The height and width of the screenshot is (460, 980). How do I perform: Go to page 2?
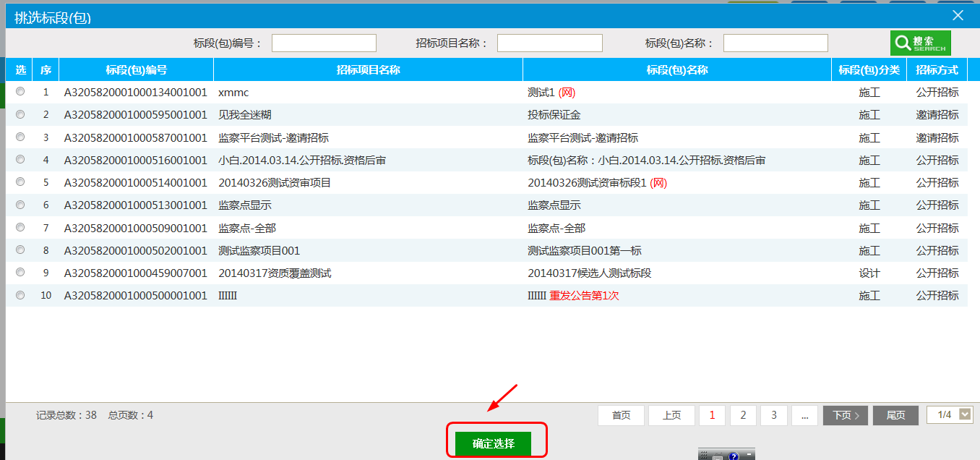[x=743, y=415]
